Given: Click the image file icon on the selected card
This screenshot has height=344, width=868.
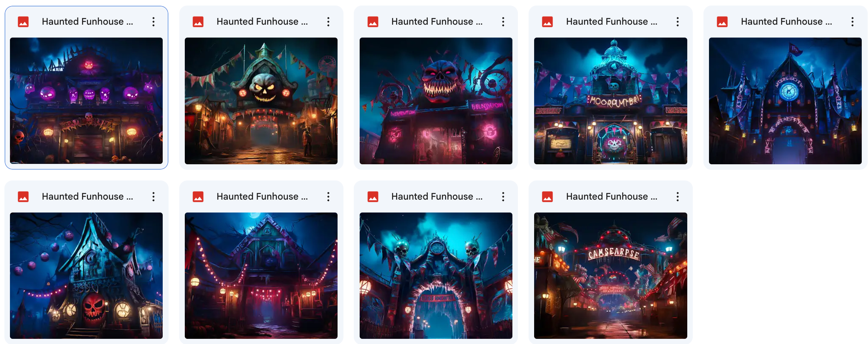Looking at the screenshot, I should click(x=23, y=21).
